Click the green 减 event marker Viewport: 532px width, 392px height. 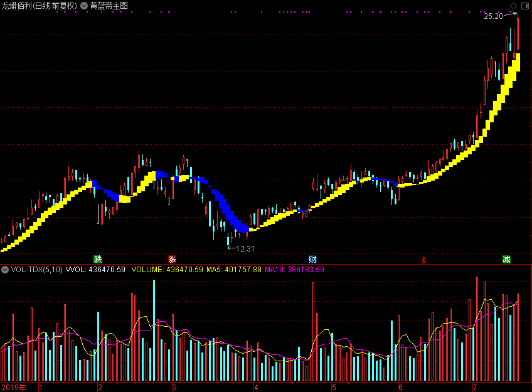[506, 260]
